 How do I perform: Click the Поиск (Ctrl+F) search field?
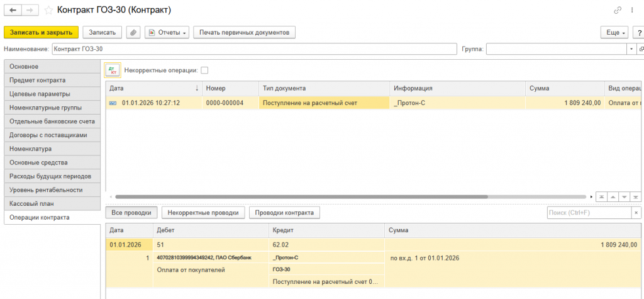pyautogui.click(x=589, y=213)
